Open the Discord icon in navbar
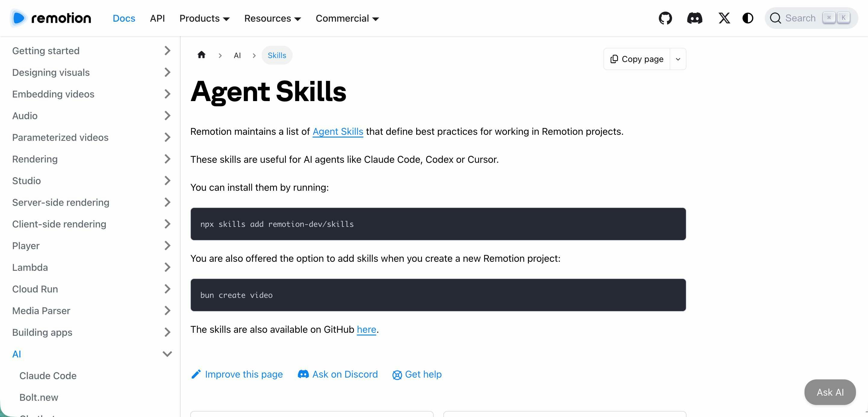The image size is (868, 417). tap(694, 18)
